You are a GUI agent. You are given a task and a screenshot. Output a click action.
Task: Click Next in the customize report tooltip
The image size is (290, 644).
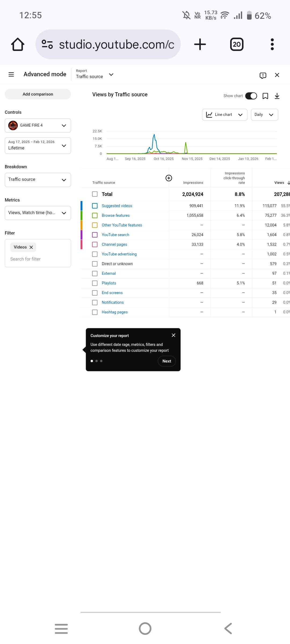(167, 361)
